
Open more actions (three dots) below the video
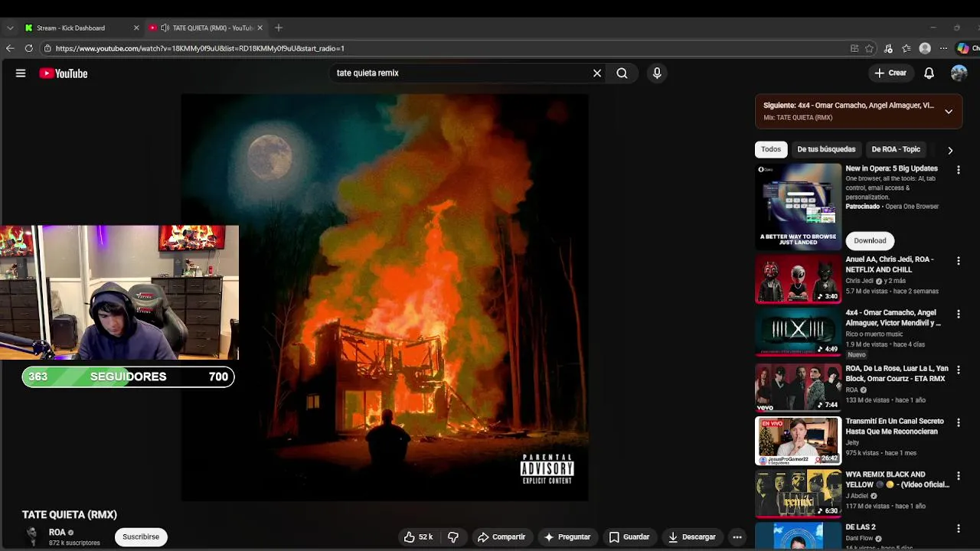[737, 537]
